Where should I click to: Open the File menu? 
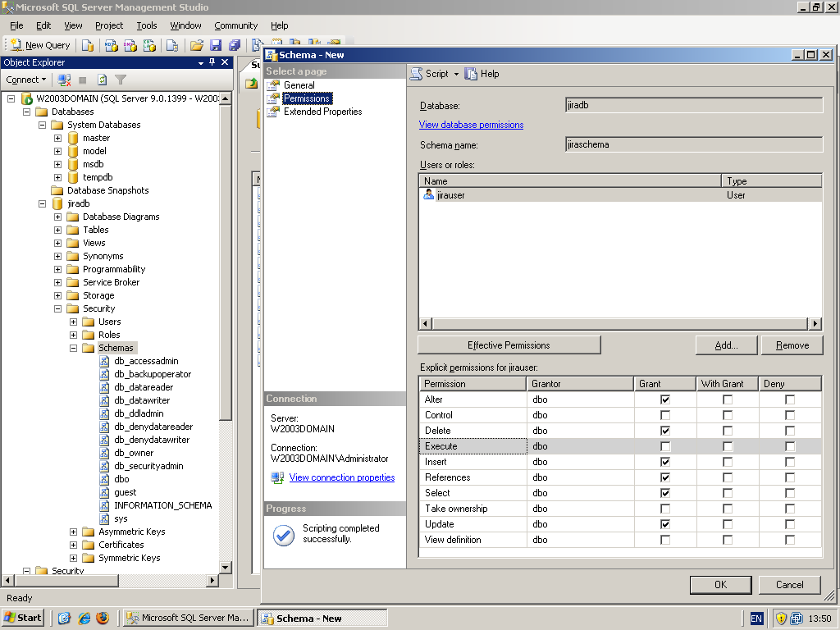(16, 25)
